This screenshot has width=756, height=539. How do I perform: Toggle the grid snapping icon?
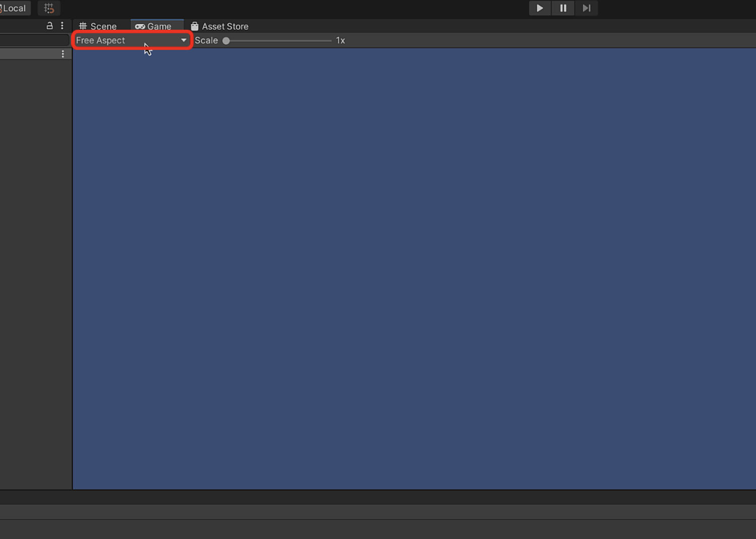(x=49, y=8)
